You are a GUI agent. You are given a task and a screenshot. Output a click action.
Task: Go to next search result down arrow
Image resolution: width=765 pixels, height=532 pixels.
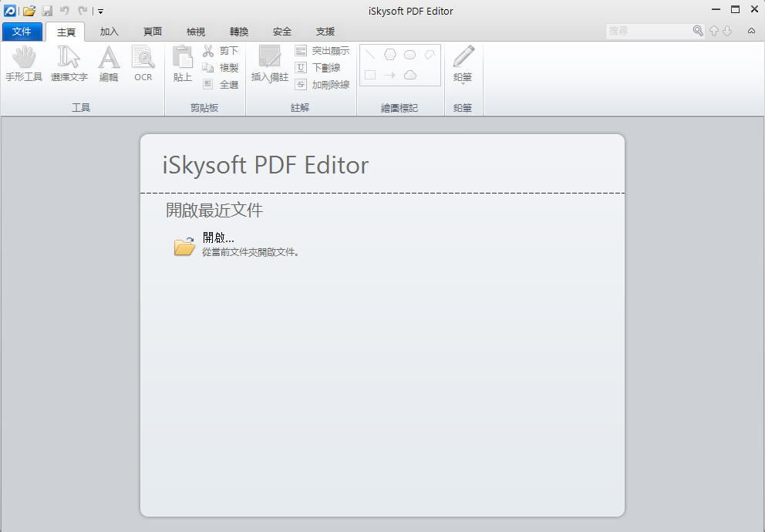pos(727,31)
